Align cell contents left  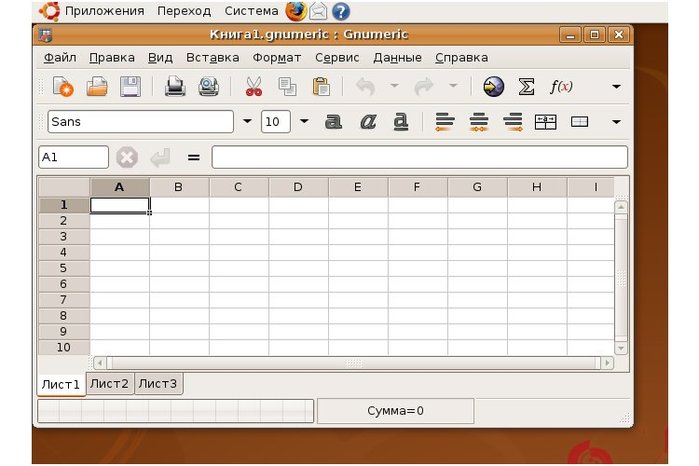coord(445,122)
